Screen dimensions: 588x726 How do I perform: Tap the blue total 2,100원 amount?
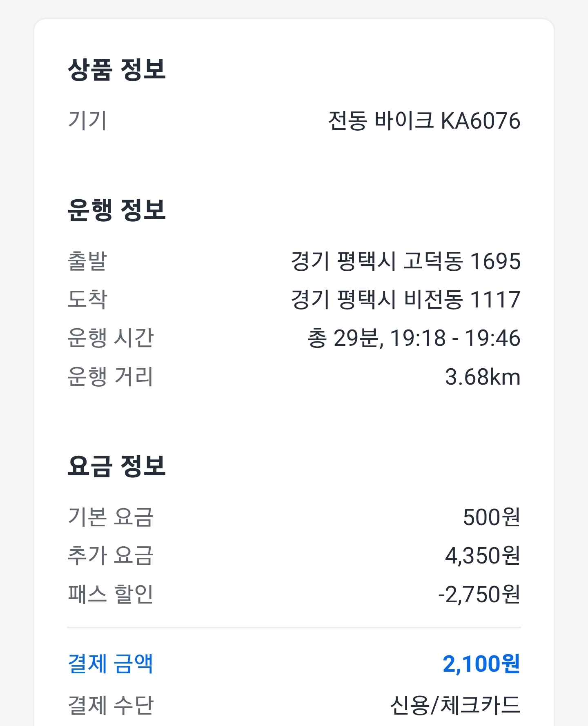(481, 664)
